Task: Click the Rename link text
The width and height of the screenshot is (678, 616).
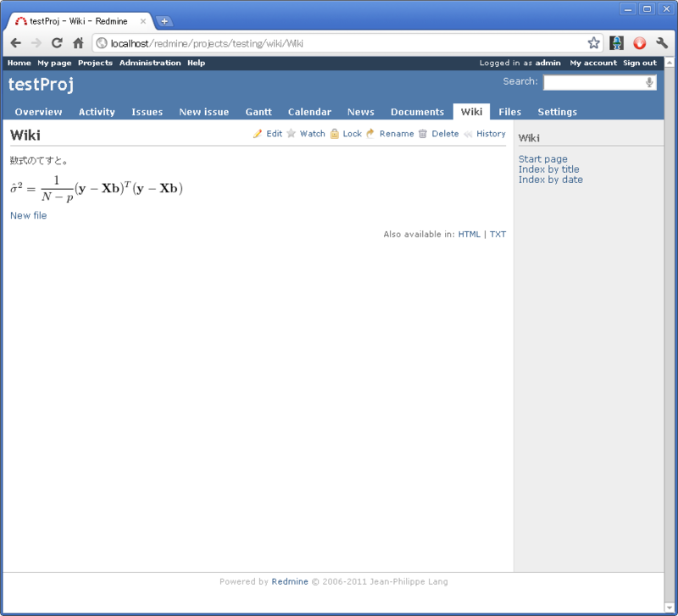Action: pyautogui.click(x=397, y=134)
